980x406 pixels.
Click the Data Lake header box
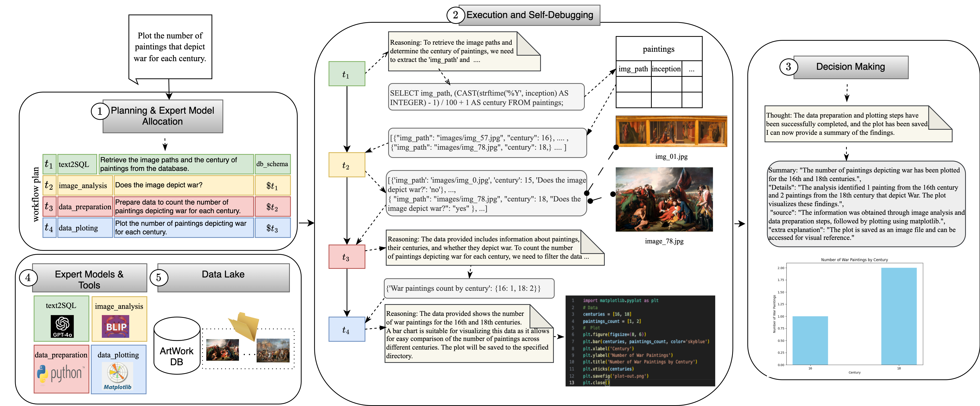point(223,277)
